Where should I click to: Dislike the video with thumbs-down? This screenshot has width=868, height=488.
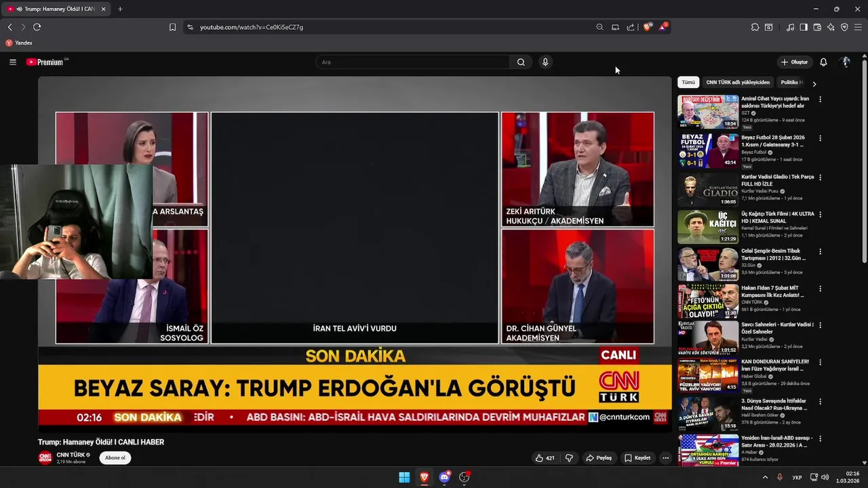pyautogui.click(x=569, y=457)
